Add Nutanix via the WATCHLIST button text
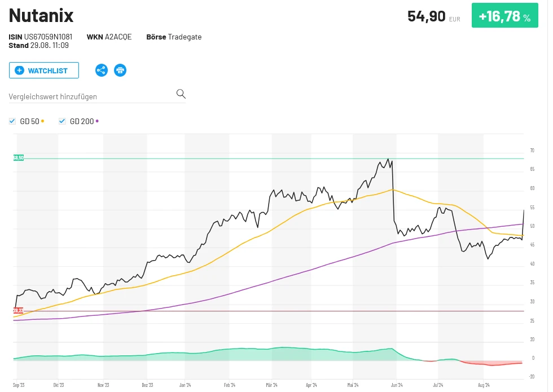553x392 pixels. 48,71
